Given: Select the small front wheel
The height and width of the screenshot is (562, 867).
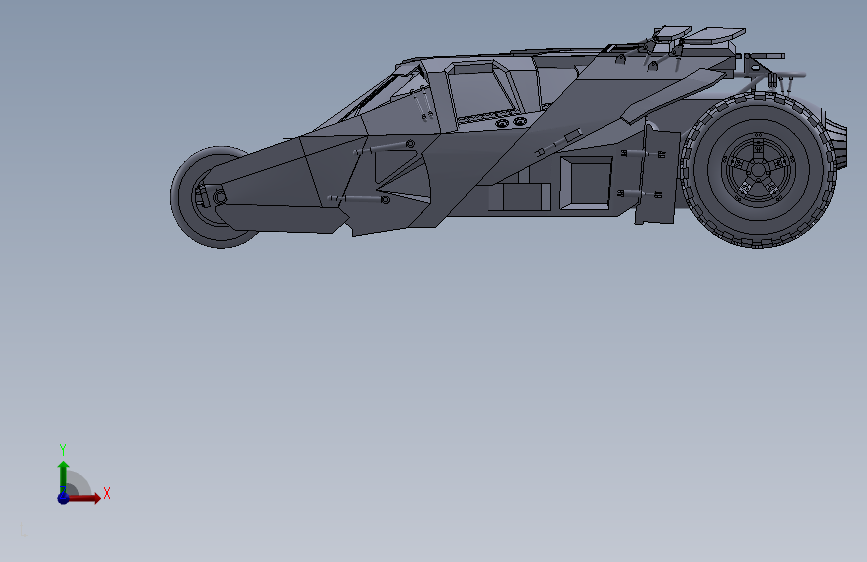Looking at the screenshot, I should tap(213, 197).
